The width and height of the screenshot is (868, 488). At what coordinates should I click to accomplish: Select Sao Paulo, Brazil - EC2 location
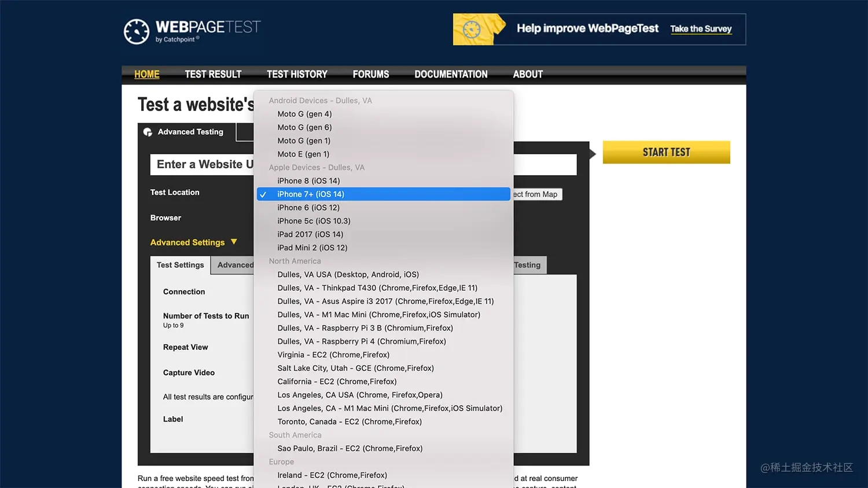(383, 448)
